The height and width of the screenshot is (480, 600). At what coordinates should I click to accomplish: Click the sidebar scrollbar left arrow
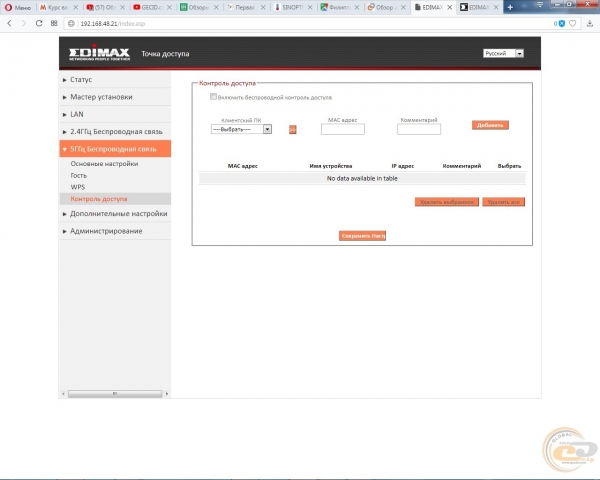pos(64,393)
